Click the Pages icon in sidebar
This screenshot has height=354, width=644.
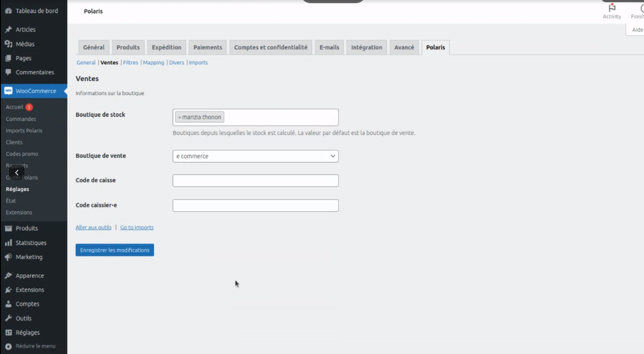coord(8,59)
